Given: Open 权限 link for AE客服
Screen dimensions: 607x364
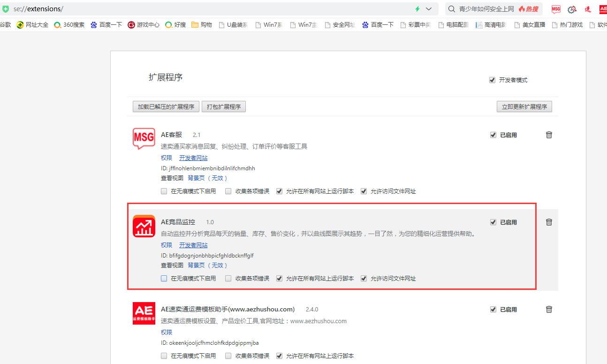Looking at the screenshot, I should coord(167,158).
